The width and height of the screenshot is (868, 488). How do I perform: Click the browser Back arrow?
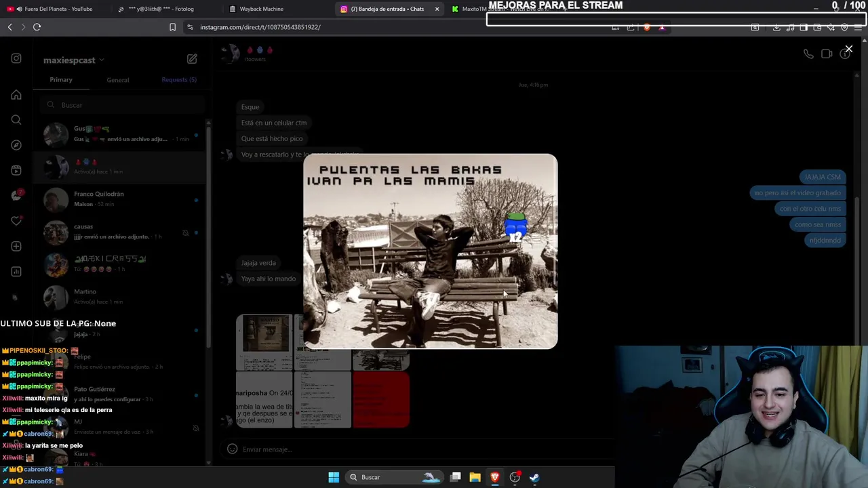(x=9, y=27)
